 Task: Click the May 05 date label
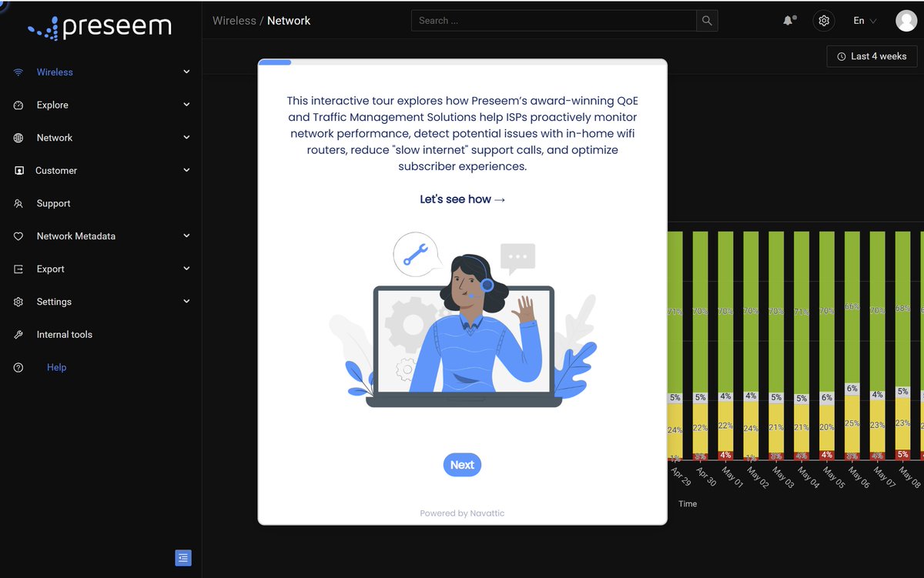click(x=832, y=478)
